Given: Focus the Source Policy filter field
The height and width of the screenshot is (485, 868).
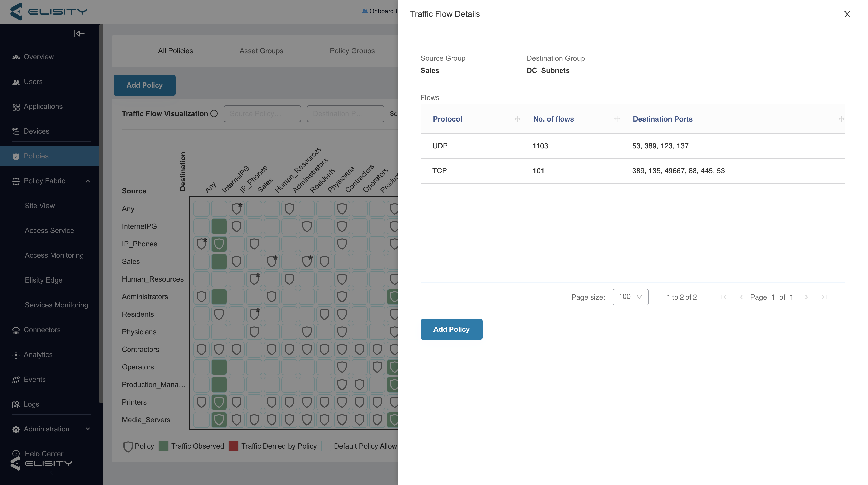Looking at the screenshot, I should coord(262,114).
